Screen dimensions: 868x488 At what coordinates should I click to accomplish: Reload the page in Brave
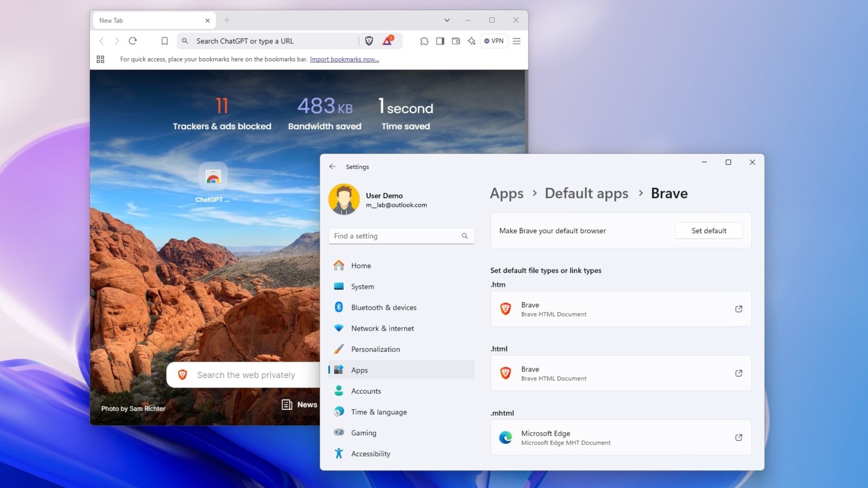132,41
